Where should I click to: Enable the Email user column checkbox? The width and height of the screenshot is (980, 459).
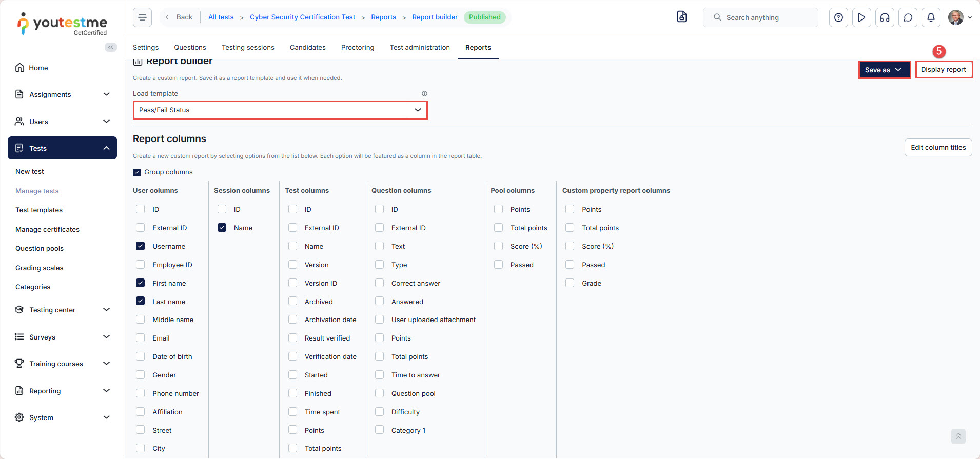pos(140,338)
